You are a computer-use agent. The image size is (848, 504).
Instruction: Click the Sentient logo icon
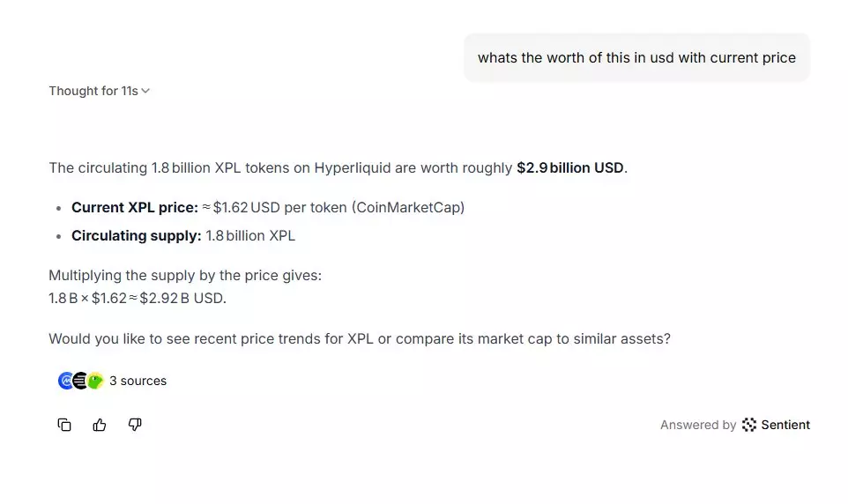pyautogui.click(x=749, y=425)
